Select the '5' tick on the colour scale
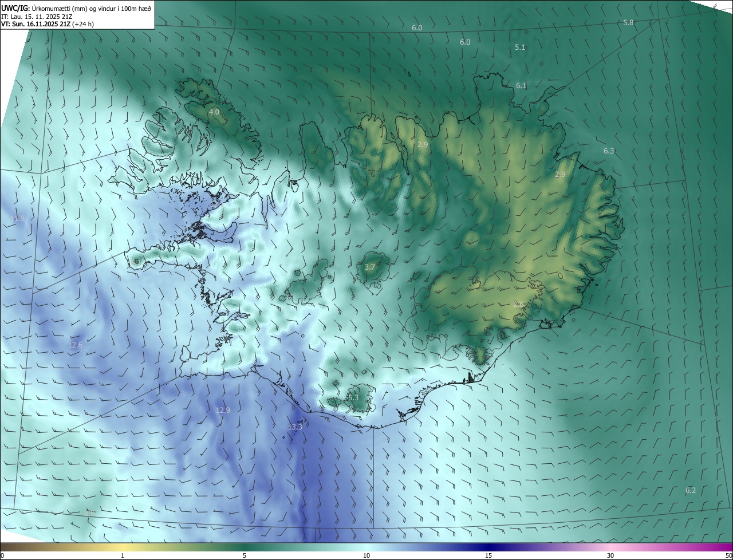This screenshot has height=560, width=733. [x=245, y=555]
